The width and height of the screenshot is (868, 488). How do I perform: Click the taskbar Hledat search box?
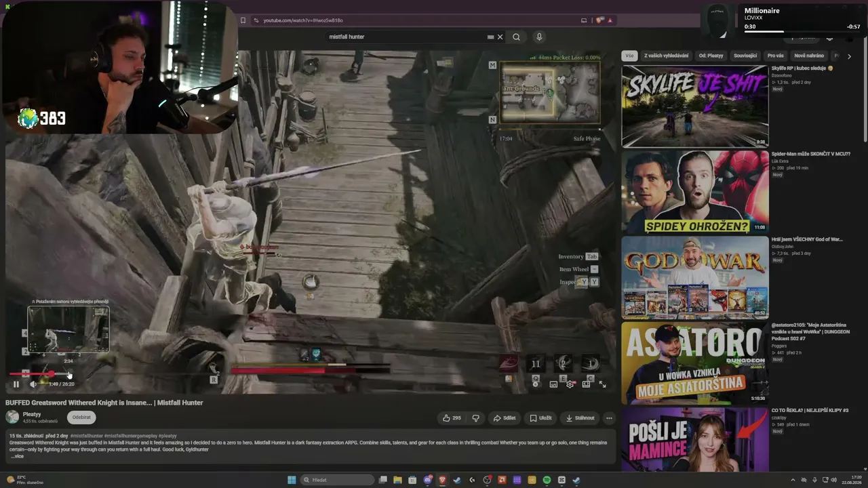pos(338,480)
